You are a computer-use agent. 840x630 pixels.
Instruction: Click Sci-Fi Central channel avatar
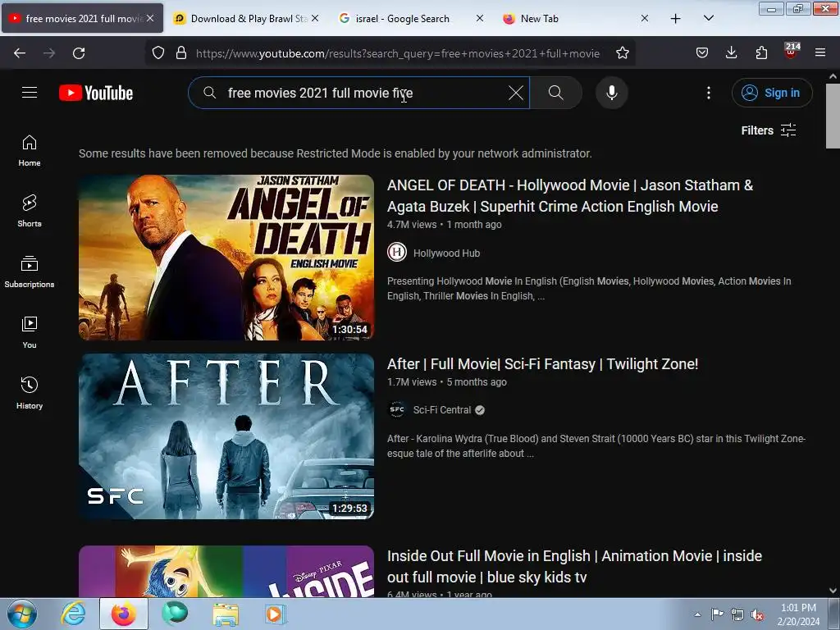(x=397, y=410)
